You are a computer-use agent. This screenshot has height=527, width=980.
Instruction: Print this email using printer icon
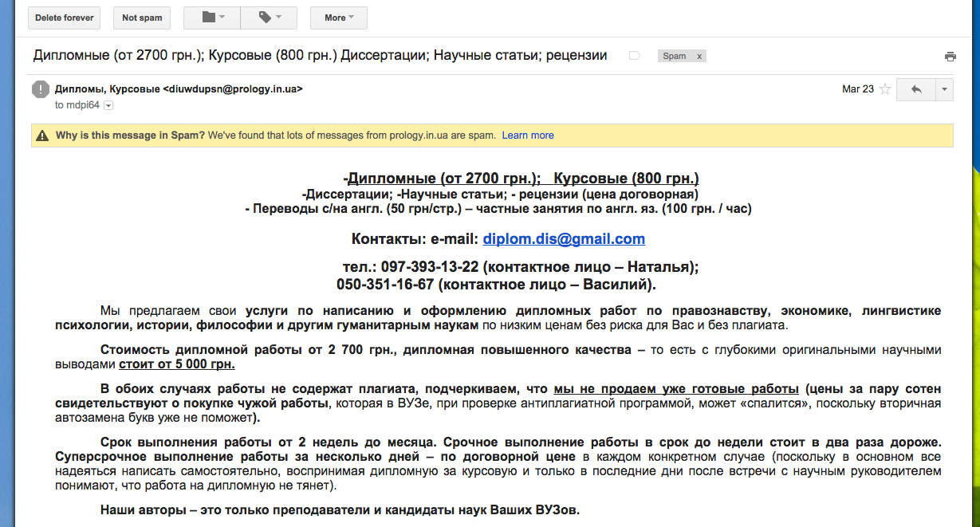[x=950, y=57]
